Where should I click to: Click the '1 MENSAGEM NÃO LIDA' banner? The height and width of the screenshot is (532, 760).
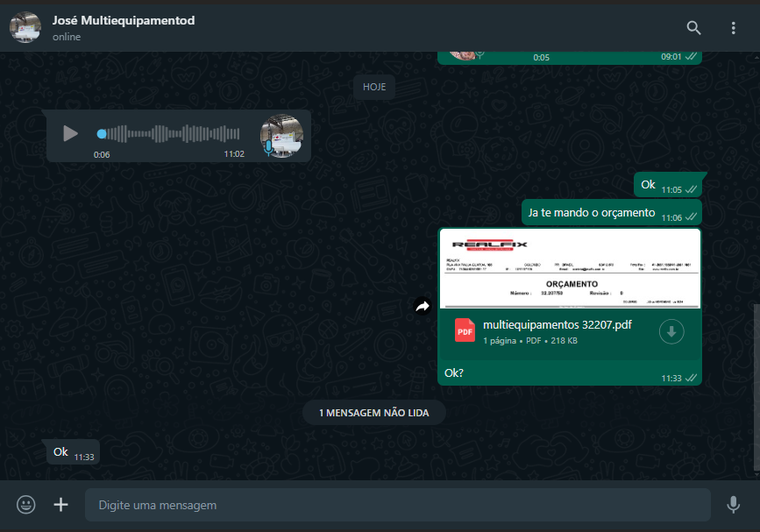[373, 413]
